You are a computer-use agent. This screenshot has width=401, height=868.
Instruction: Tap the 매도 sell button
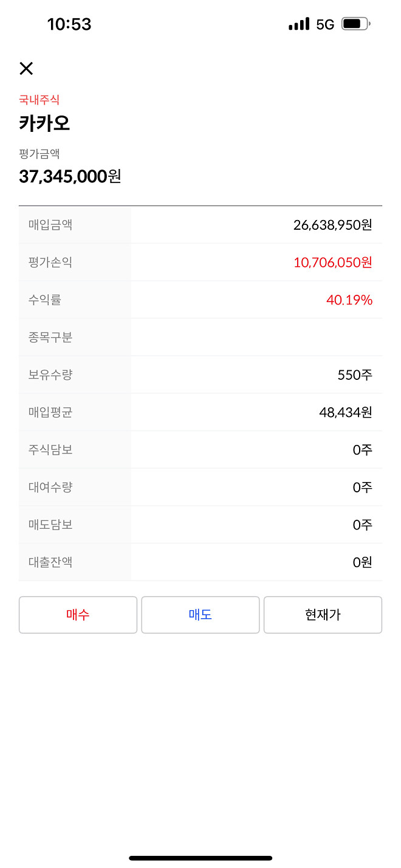[200, 615]
